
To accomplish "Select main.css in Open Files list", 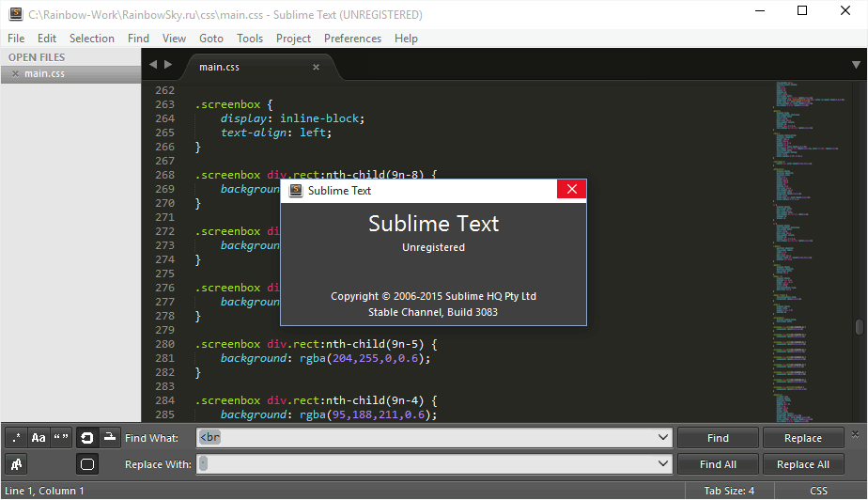I will [70, 73].
